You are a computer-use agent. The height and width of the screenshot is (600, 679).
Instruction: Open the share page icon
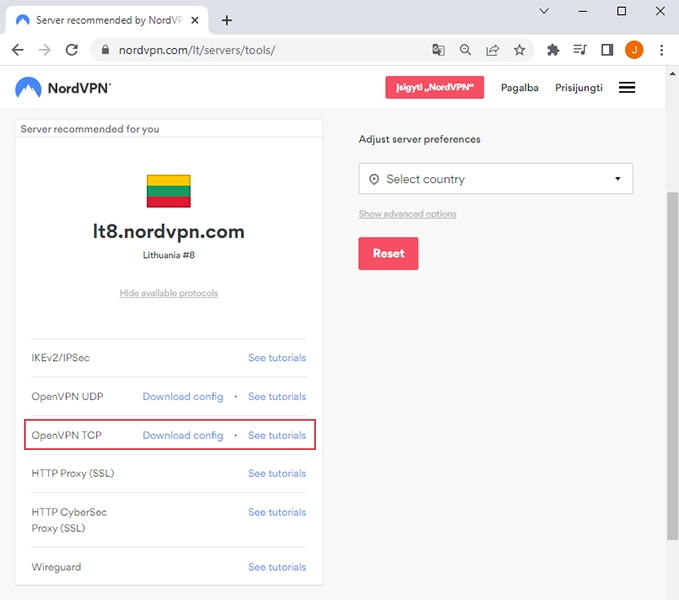pyautogui.click(x=492, y=50)
